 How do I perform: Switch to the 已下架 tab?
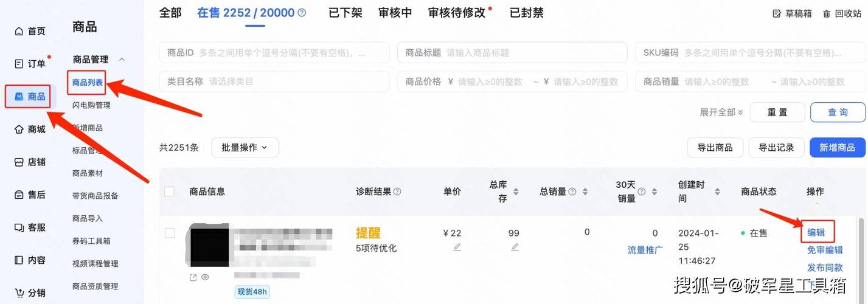coord(345,13)
